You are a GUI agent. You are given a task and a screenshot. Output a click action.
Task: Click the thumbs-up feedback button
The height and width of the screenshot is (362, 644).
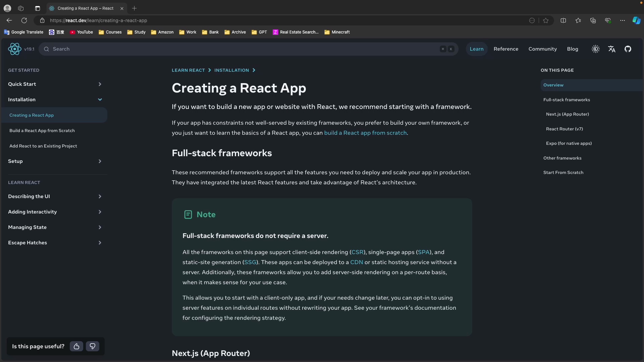tap(76, 346)
